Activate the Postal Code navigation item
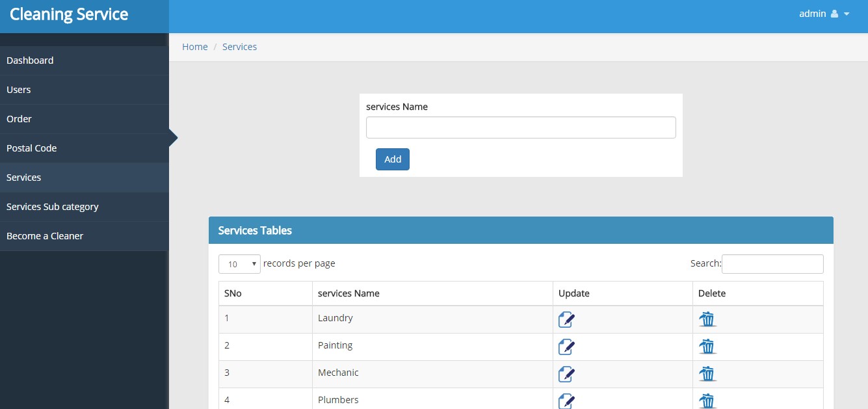 31,148
